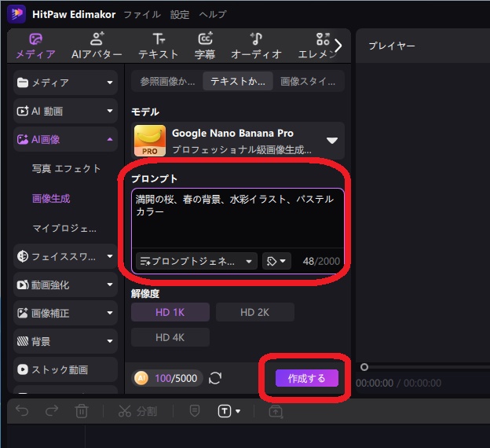Refresh credits with the circular arrows icon

tap(215, 378)
